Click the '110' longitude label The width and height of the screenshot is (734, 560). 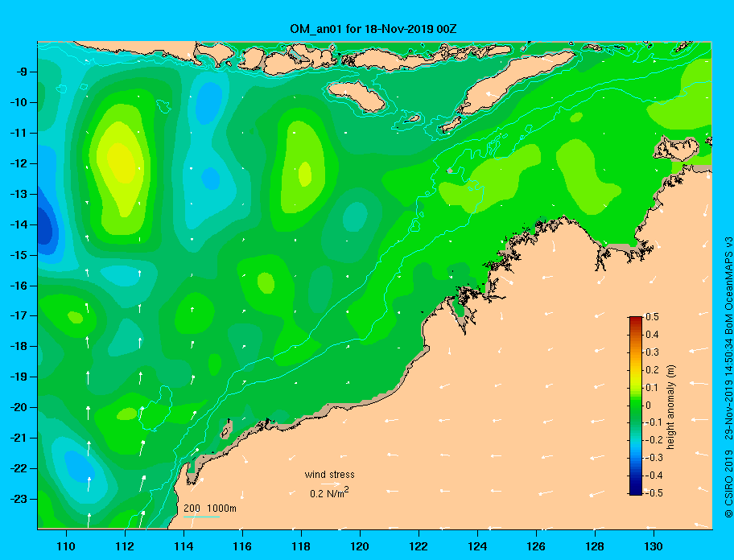pos(67,546)
